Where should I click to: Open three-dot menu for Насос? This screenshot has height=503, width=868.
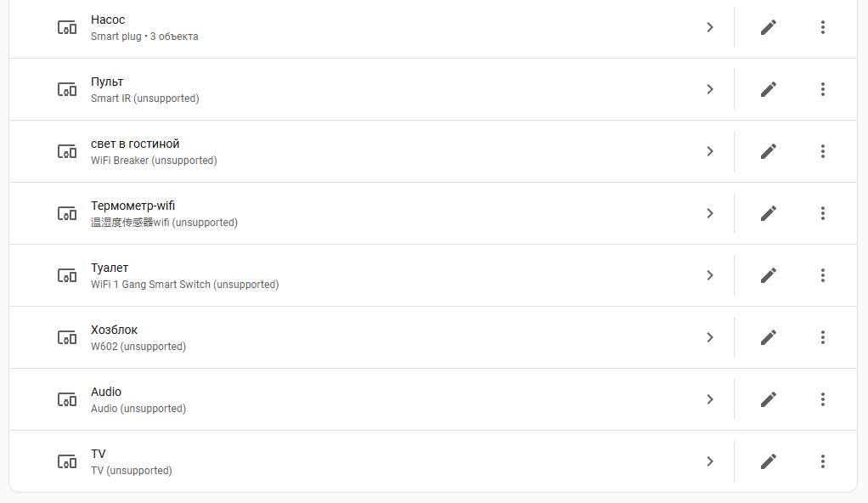coord(823,27)
